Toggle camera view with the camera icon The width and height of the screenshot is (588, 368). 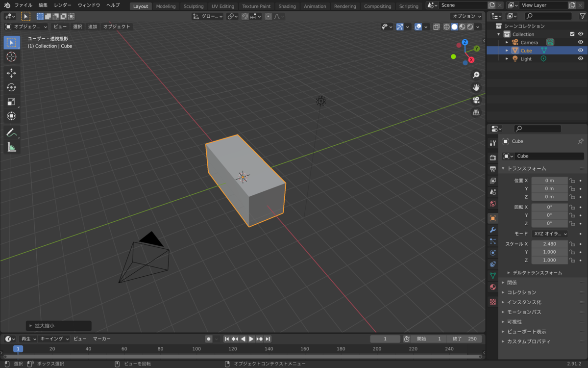pyautogui.click(x=476, y=100)
